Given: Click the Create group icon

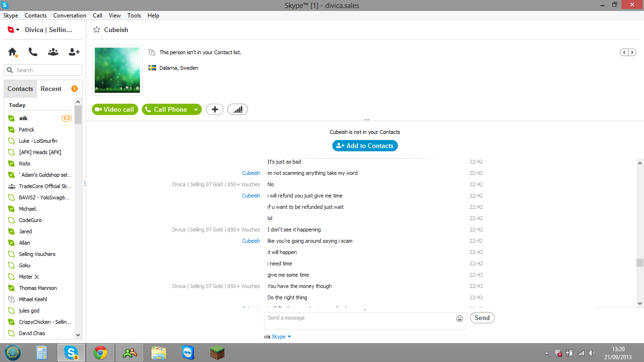Looking at the screenshot, I should coord(53,52).
